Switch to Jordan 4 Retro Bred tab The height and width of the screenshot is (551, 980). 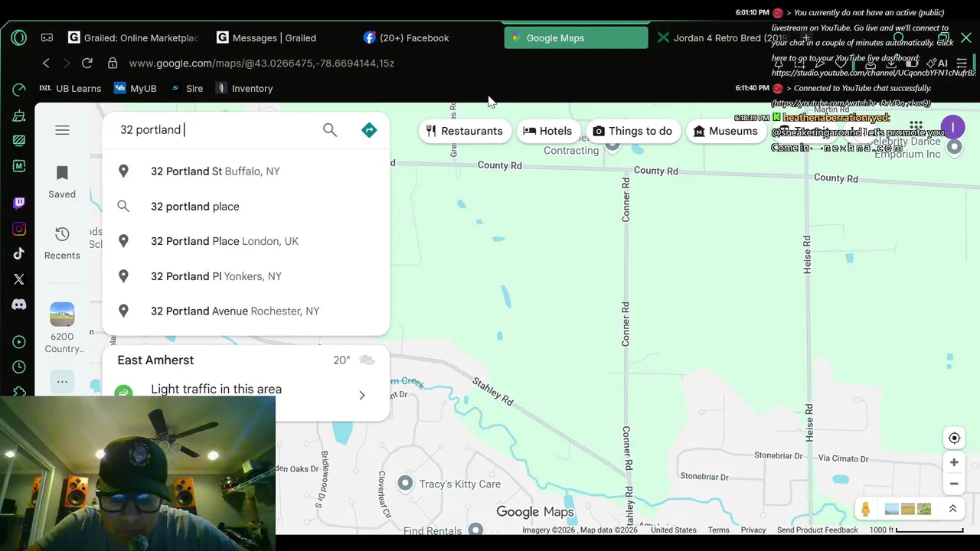[722, 37]
